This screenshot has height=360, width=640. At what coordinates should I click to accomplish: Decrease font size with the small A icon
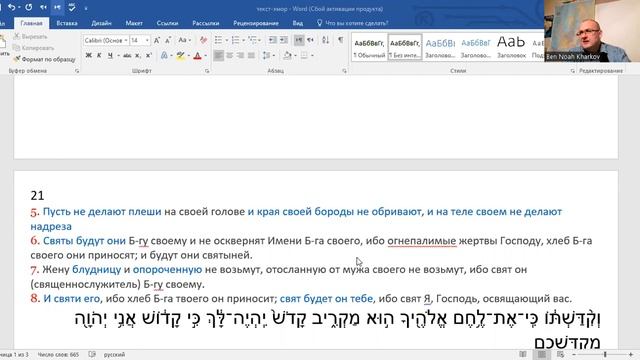click(168, 40)
